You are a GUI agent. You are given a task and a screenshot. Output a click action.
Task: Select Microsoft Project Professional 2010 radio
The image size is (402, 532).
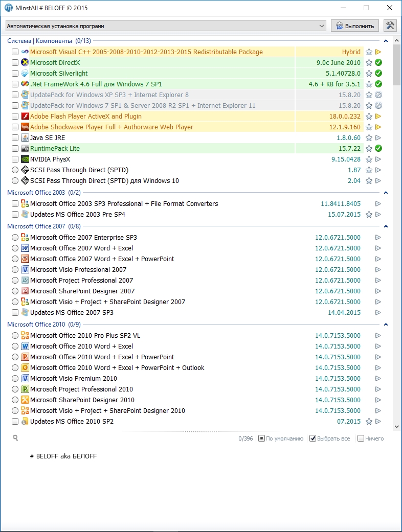pyautogui.click(x=15, y=389)
